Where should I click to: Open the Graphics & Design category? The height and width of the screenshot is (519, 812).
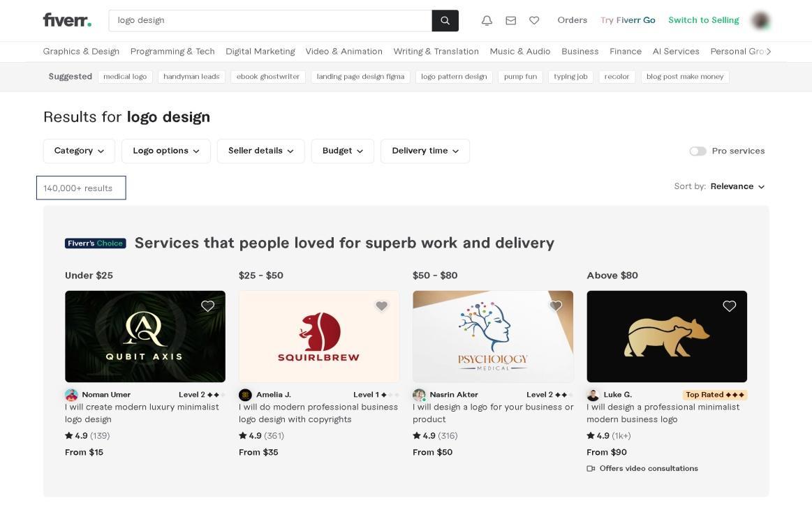pos(81,52)
